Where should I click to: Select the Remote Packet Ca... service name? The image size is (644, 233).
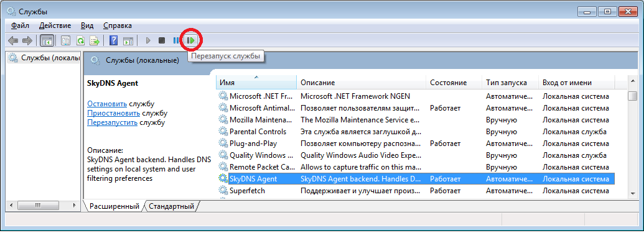262,167
